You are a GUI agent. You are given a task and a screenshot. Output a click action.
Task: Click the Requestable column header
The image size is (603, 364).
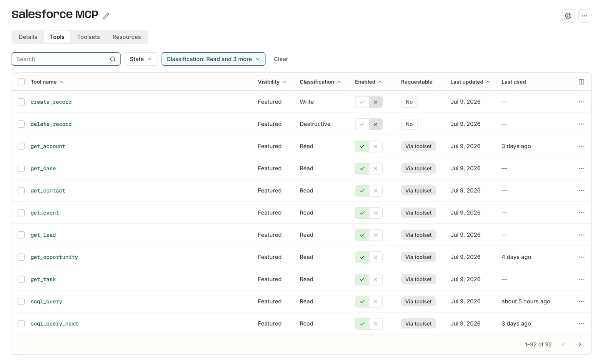coord(416,82)
